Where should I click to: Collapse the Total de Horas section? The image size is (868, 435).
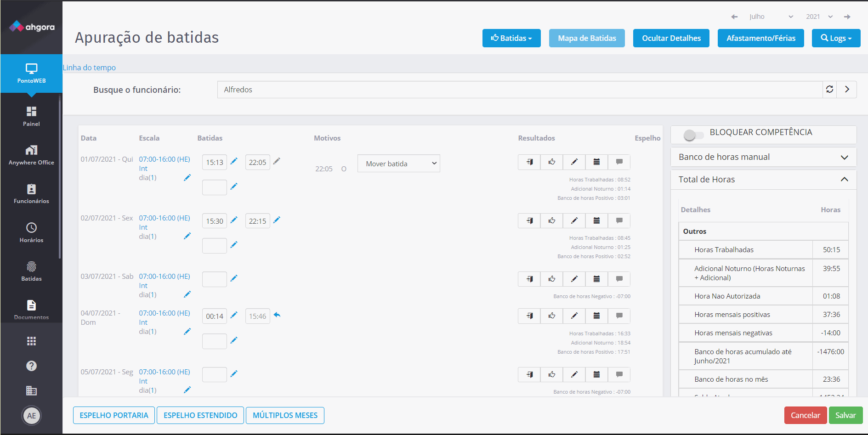click(x=763, y=180)
